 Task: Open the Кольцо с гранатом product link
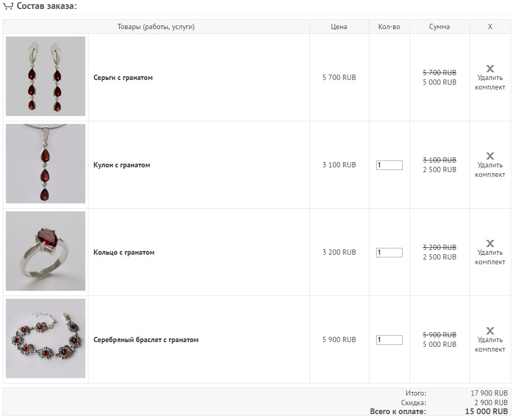pyautogui.click(x=124, y=253)
